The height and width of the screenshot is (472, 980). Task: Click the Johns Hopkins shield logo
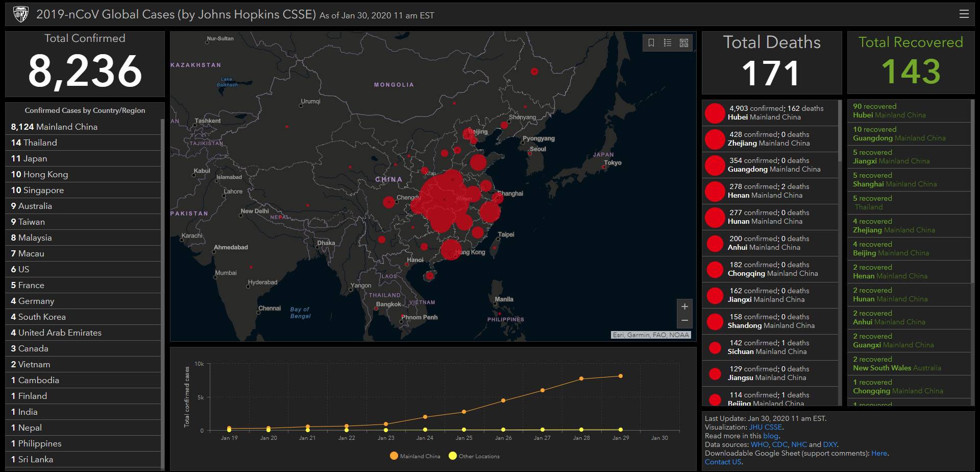click(20, 14)
